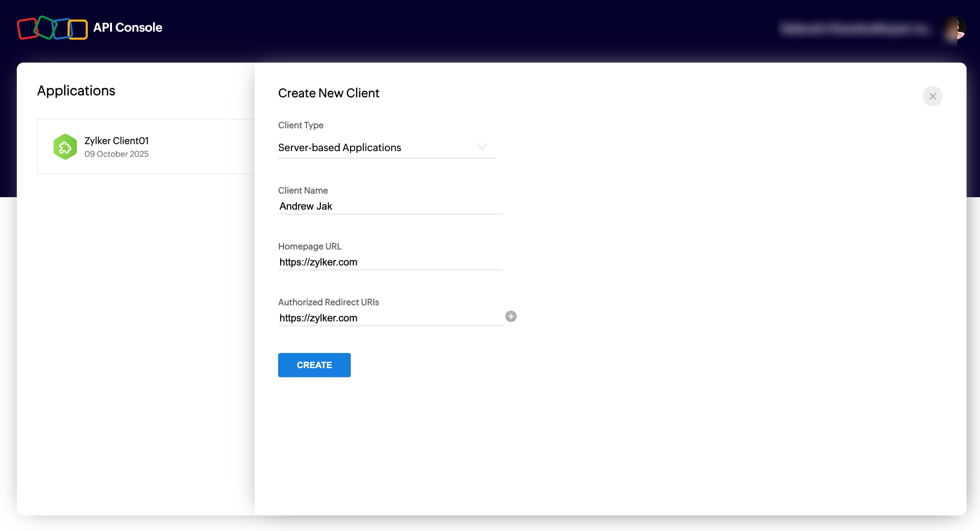The width and height of the screenshot is (980, 531).
Task: Click the Authorized Redirect URIs label
Action: (328, 302)
